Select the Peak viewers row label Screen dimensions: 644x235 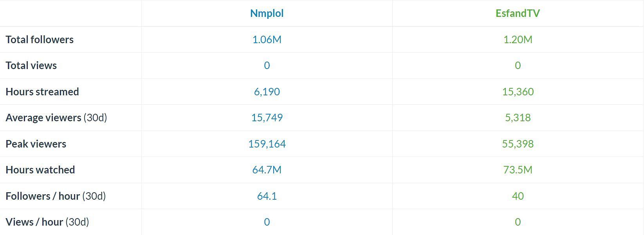point(36,144)
